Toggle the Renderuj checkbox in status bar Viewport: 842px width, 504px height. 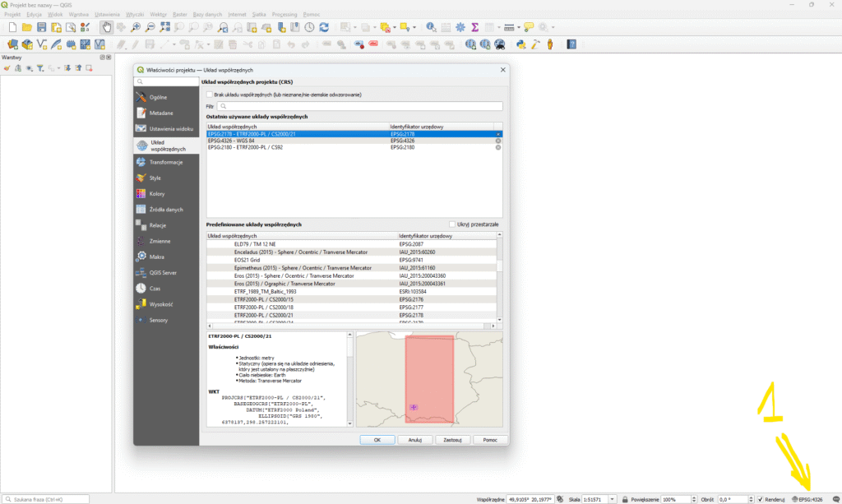[x=761, y=499]
